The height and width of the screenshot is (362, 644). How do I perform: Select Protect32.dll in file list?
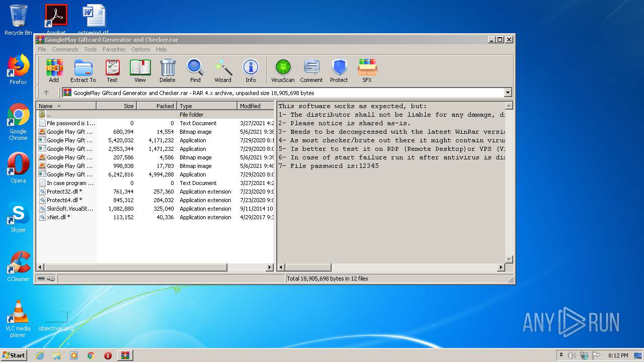pos(155,192)
